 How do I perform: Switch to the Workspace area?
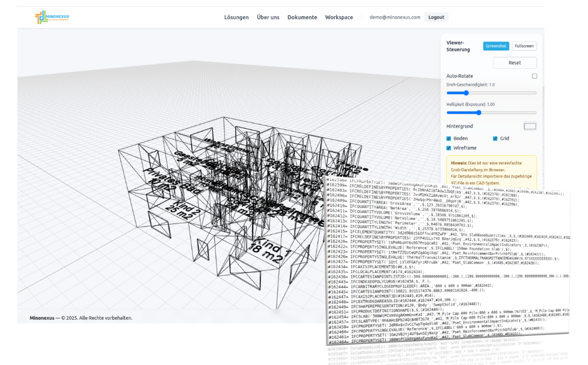[x=338, y=17]
